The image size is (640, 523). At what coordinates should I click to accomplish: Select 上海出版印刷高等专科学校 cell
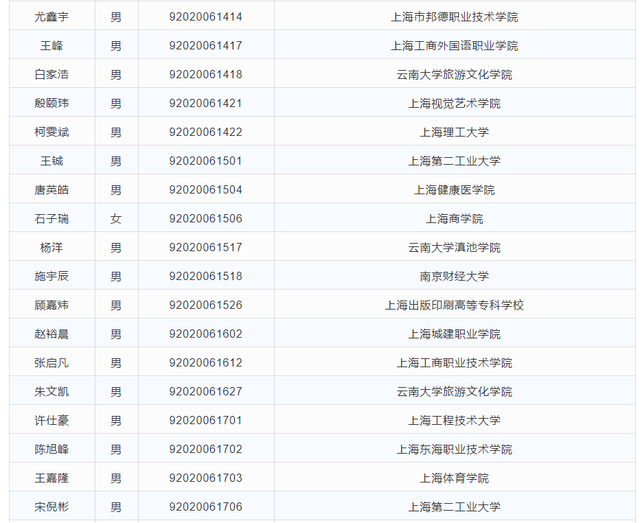pyautogui.click(x=454, y=305)
